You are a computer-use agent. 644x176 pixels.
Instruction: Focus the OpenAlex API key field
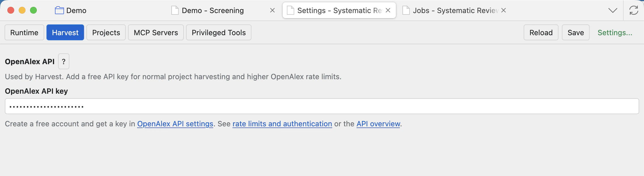(322, 106)
